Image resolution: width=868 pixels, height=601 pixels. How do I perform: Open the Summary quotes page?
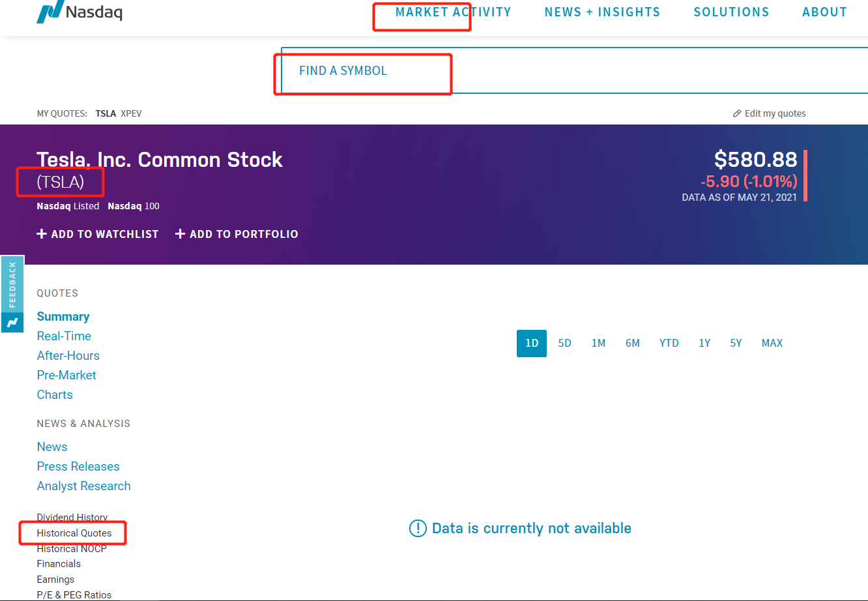63,317
